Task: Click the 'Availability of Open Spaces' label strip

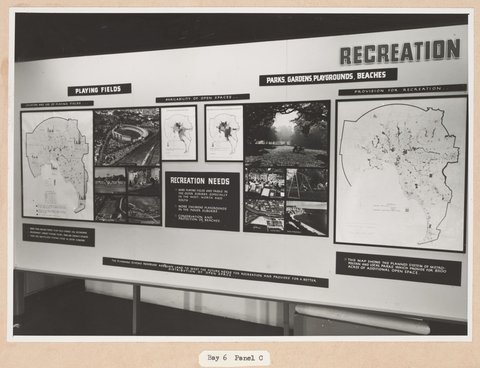Action: (203, 98)
